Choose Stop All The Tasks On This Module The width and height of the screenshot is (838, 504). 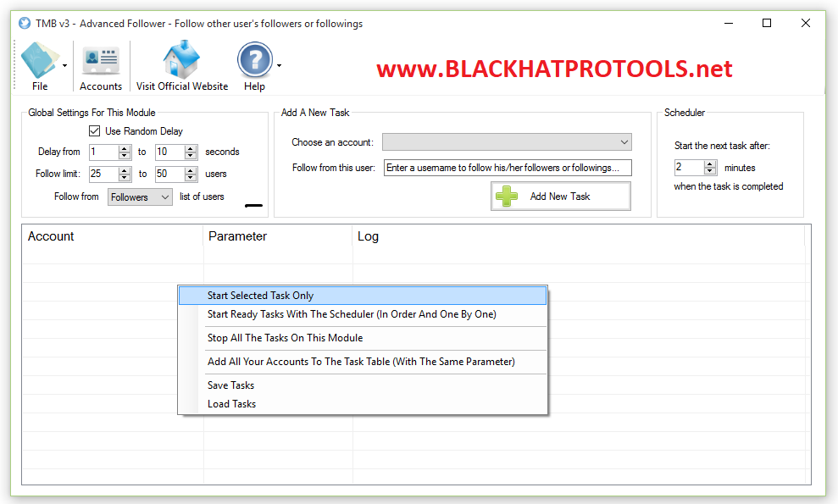[x=285, y=338]
